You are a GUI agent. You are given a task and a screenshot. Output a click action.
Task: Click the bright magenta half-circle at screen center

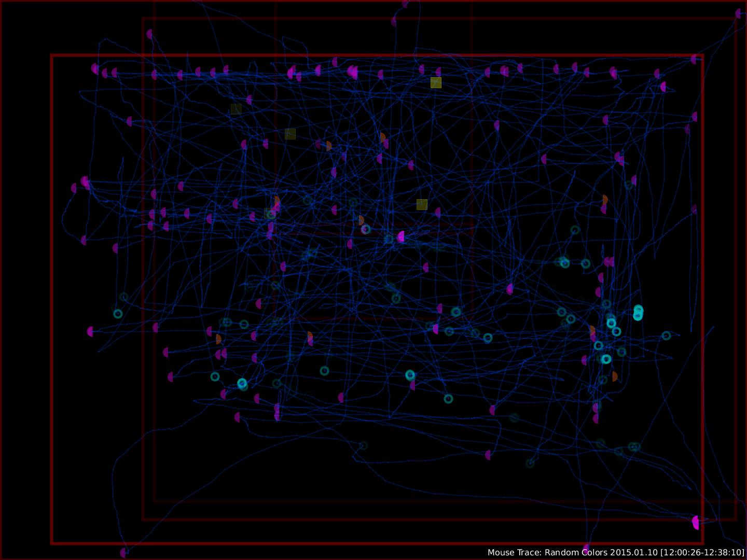coord(401,237)
